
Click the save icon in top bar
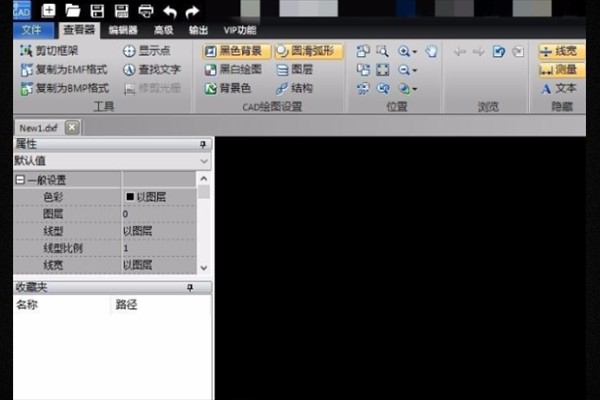coord(97,11)
